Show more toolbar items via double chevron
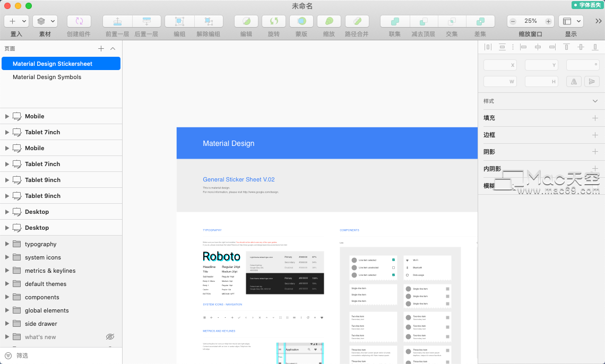This screenshot has height=364, width=605. (599, 21)
